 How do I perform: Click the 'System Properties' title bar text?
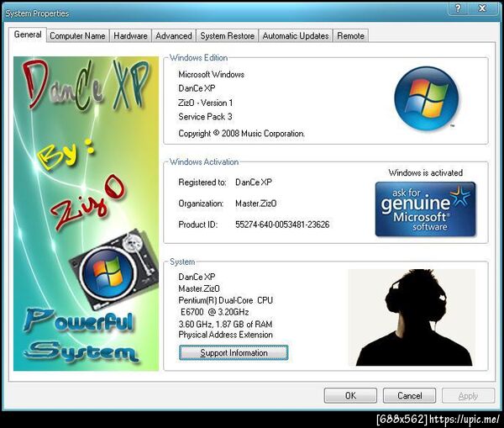point(37,13)
